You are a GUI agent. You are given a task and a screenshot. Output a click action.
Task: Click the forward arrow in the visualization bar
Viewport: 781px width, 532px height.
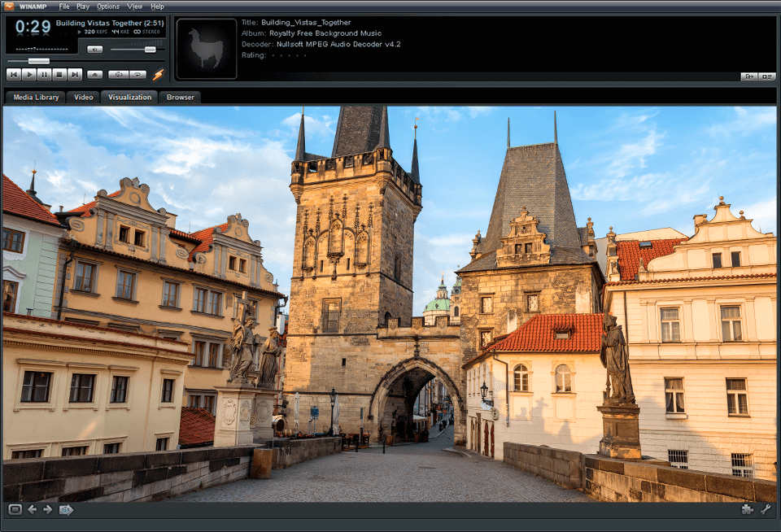coord(48,510)
